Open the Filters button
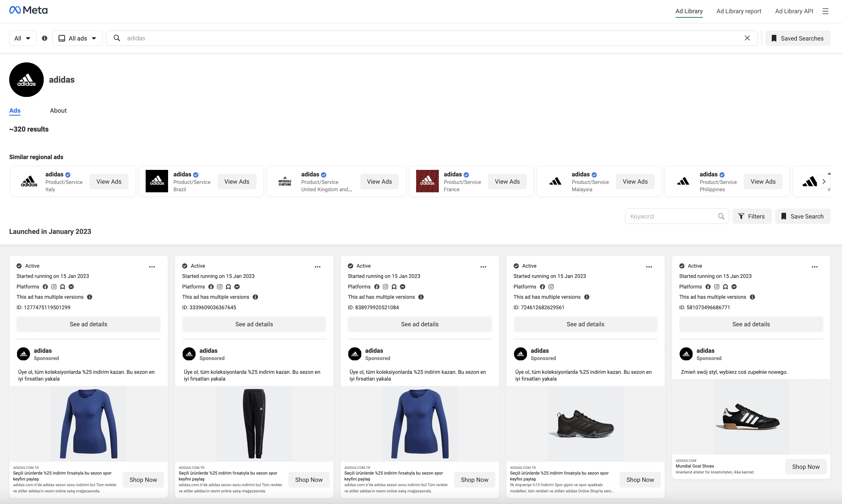 point(752,216)
